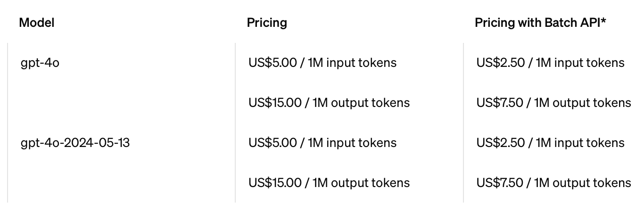Click the Model column header

click(x=37, y=23)
